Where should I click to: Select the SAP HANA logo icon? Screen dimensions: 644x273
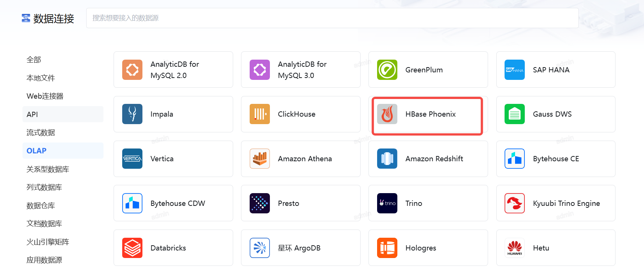click(x=514, y=70)
